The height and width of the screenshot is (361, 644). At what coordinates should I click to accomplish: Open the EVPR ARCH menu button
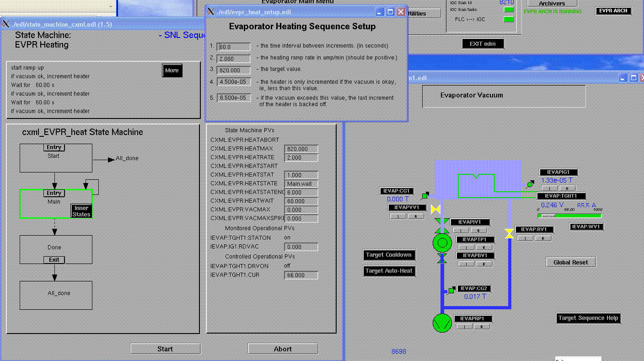613,11
